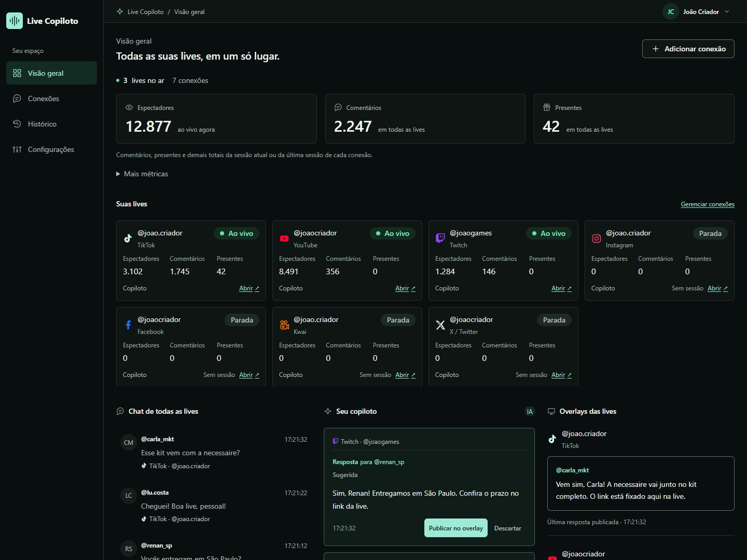Open the João Criador account dropdown
Screen dimensions: 747x560
point(697,11)
